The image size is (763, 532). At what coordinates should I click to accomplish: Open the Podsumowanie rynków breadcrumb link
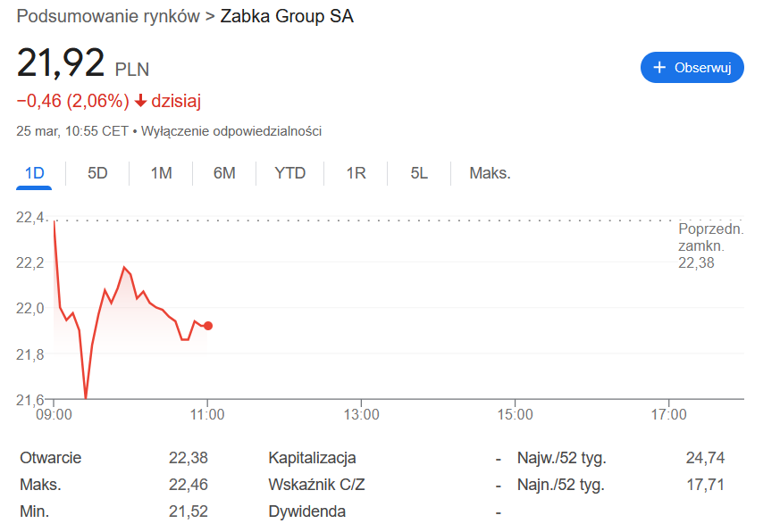tap(108, 16)
